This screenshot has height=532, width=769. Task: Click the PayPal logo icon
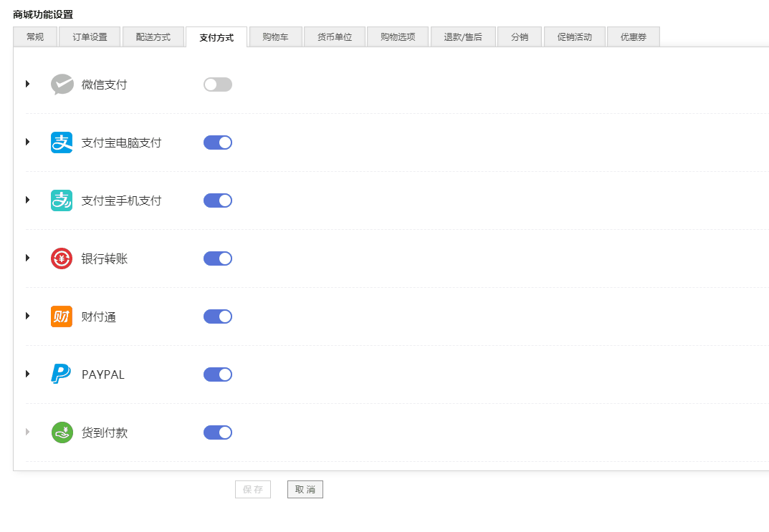click(62, 374)
